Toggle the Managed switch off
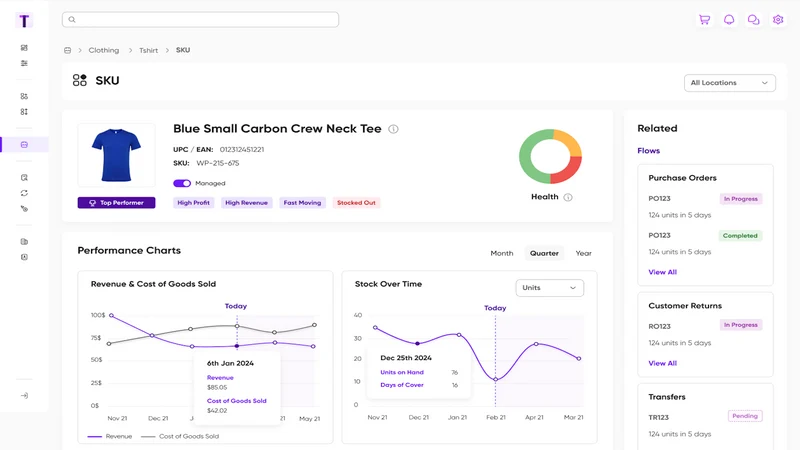 tap(182, 183)
